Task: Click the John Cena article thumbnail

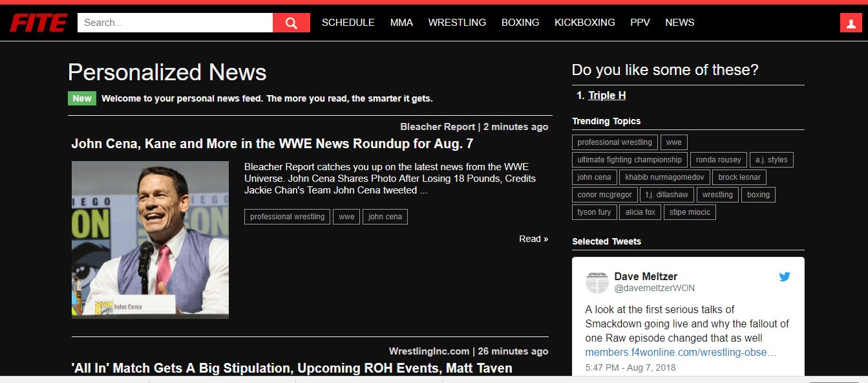Action: point(150,239)
